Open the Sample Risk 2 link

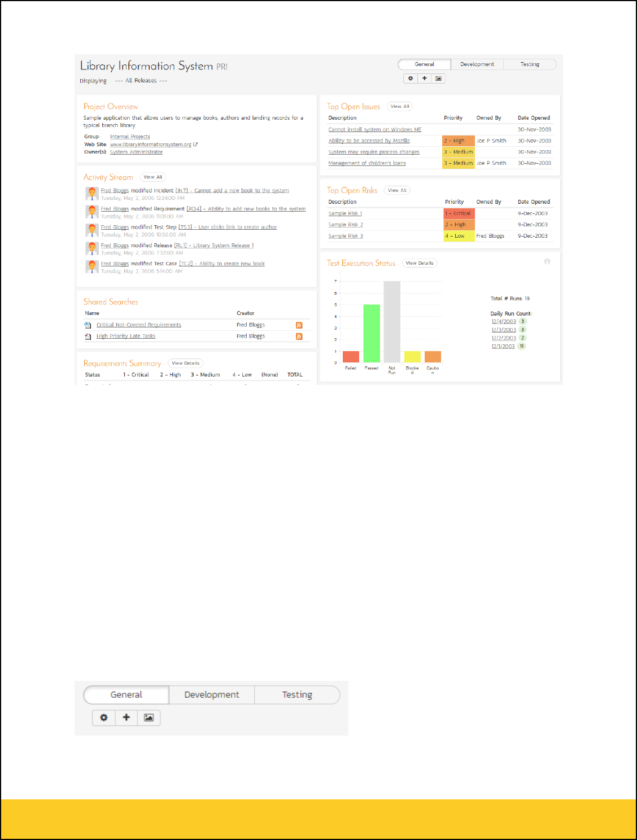(346, 225)
